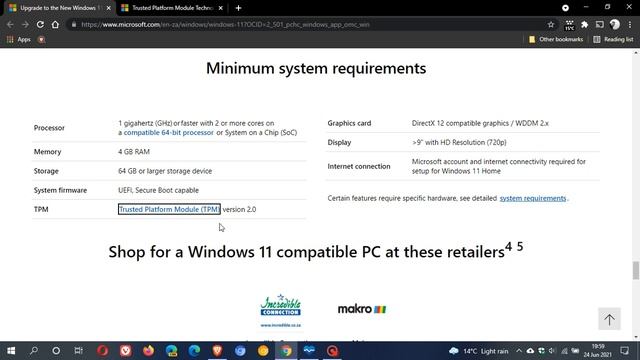The image size is (640, 360).
Task: Open the Extensions puzzle icon
Action: pos(584,24)
